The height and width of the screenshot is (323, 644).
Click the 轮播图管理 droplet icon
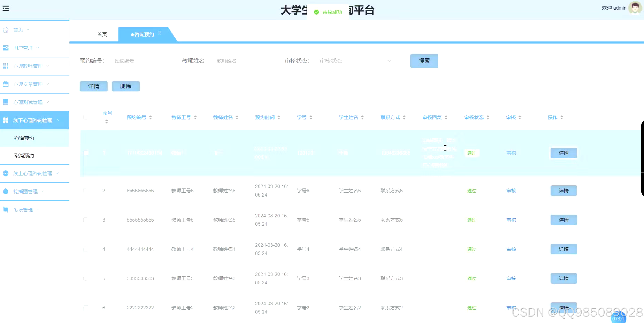pyautogui.click(x=6, y=191)
